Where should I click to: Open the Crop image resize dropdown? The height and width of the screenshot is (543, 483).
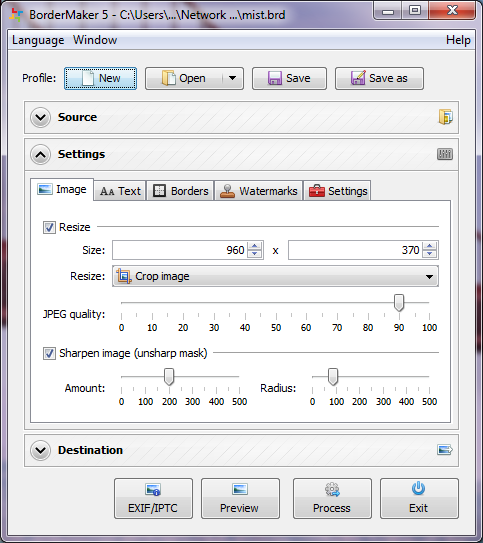point(275,276)
